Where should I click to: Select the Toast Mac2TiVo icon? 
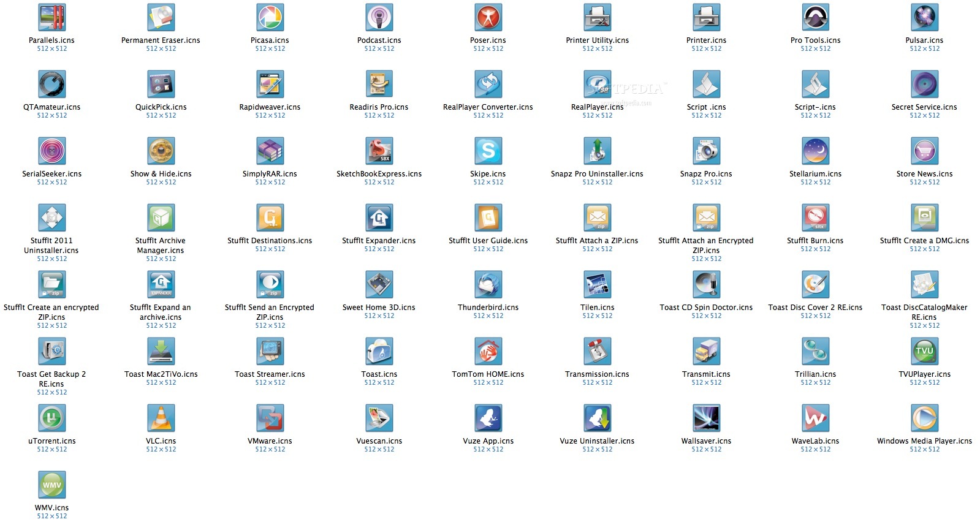pos(161,352)
